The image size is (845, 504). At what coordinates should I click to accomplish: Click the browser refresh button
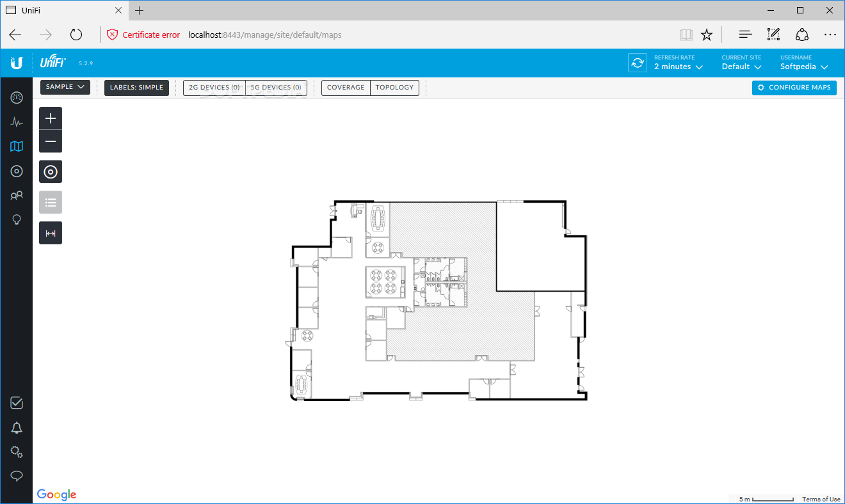pyautogui.click(x=76, y=35)
